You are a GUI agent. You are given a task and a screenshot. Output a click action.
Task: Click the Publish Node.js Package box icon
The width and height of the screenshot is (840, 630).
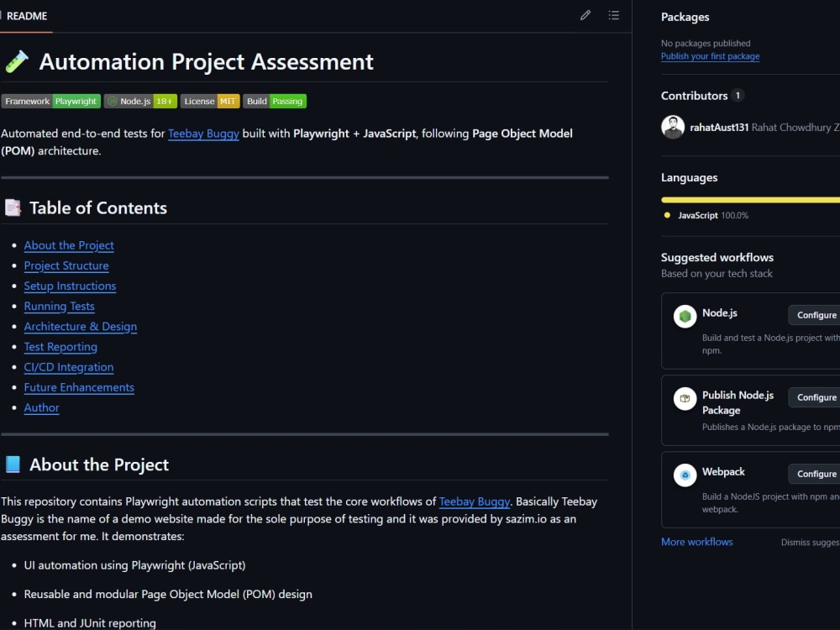click(685, 398)
